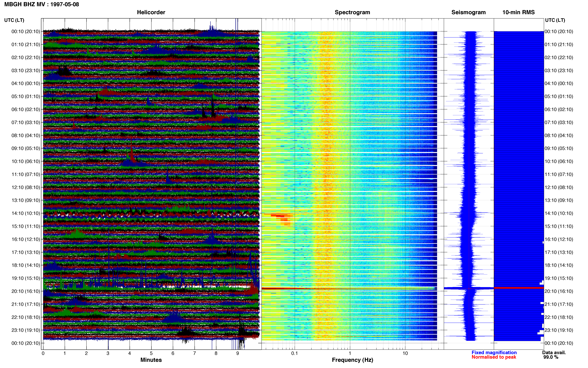Click left time label '15:10 (11:10)'
588x368 pixels.
(x=26, y=226)
